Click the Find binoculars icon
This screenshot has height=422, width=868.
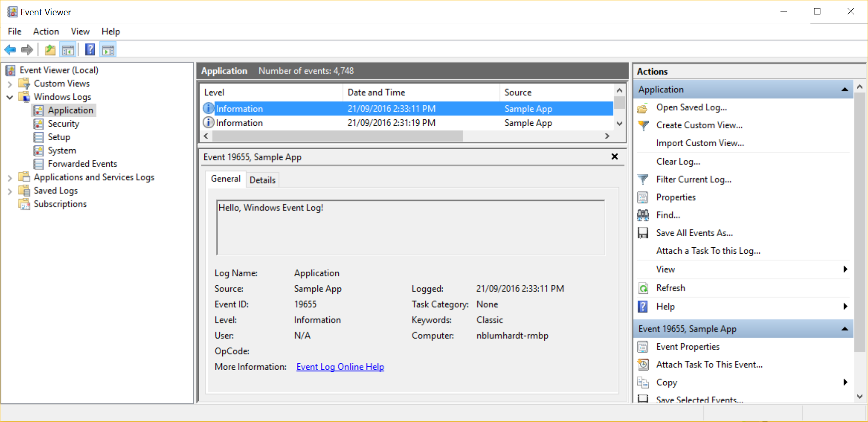643,215
